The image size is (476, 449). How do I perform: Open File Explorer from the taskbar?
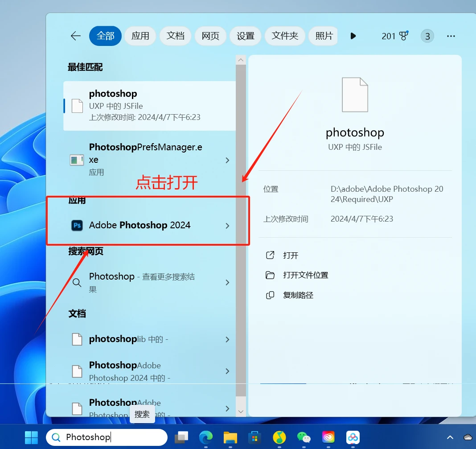[x=230, y=437]
